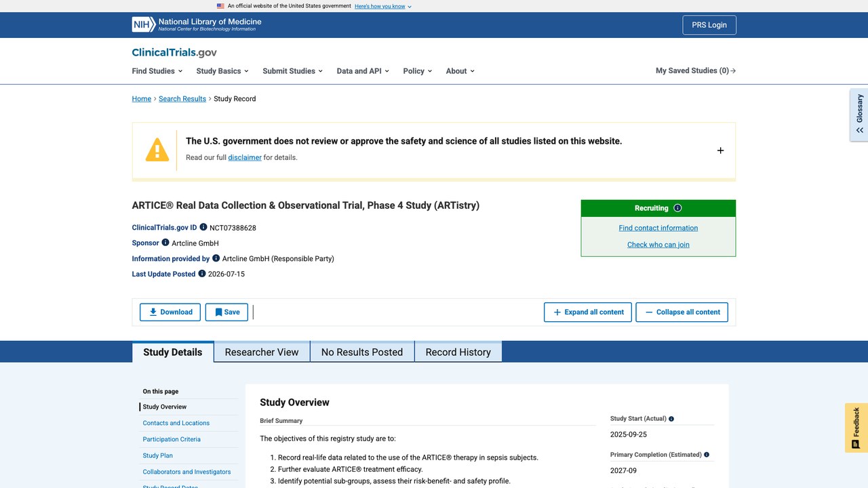
Task: Open the Submit Studies dropdown menu
Action: tap(292, 70)
